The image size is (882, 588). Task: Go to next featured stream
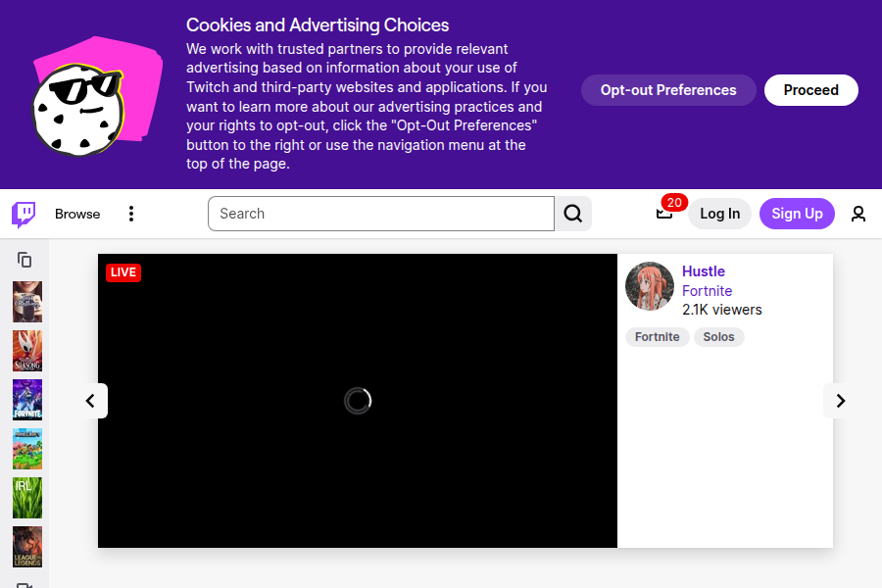point(841,401)
